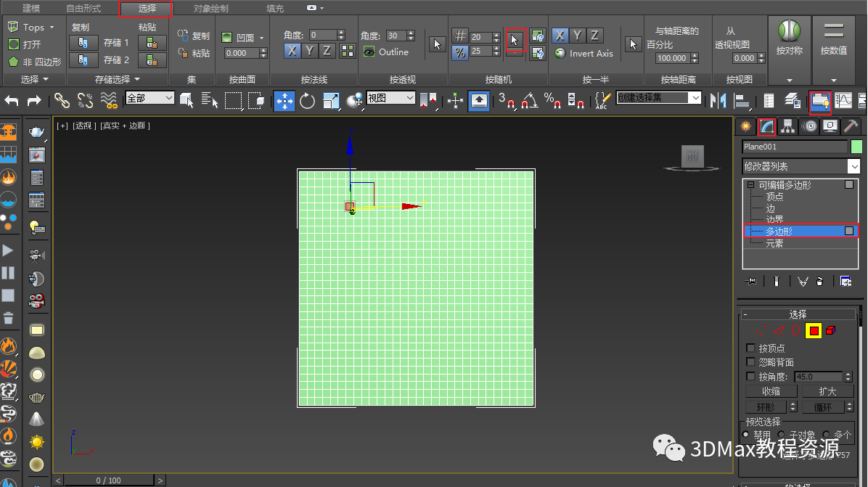
Task: Enable the 忽略背面 checkbox
Action: (x=750, y=362)
